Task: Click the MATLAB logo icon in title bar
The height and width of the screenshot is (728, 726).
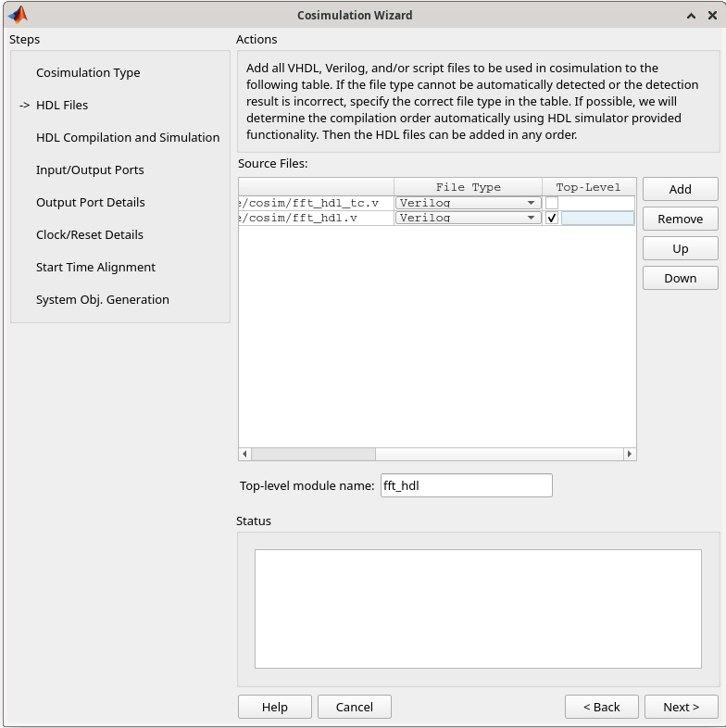Action: pyautogui.click(x=17, y=15)
